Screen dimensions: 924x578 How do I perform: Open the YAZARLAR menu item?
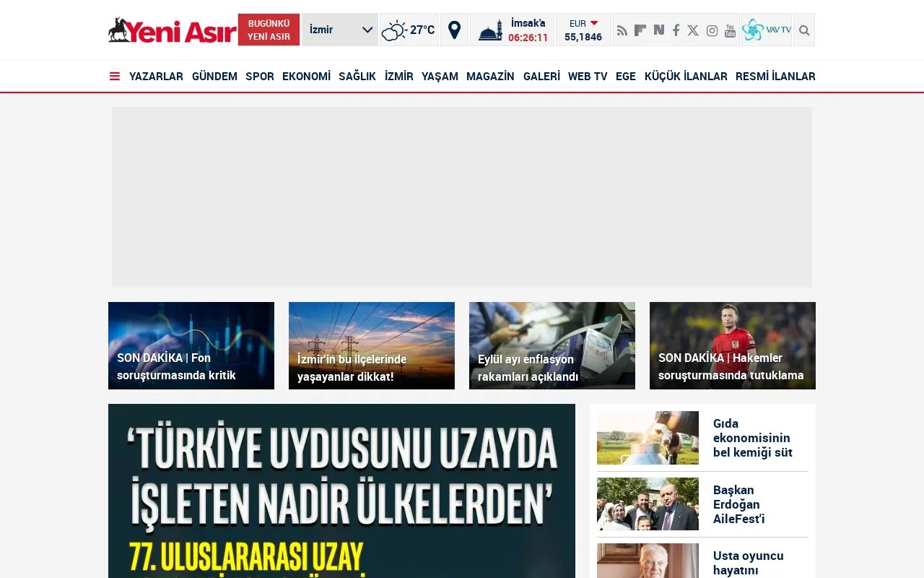point(156,77)
